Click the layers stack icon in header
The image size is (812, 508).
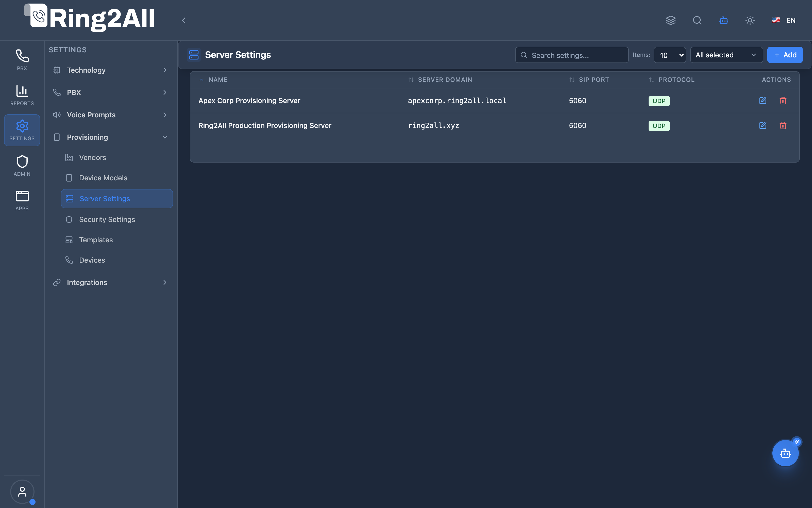671,20
